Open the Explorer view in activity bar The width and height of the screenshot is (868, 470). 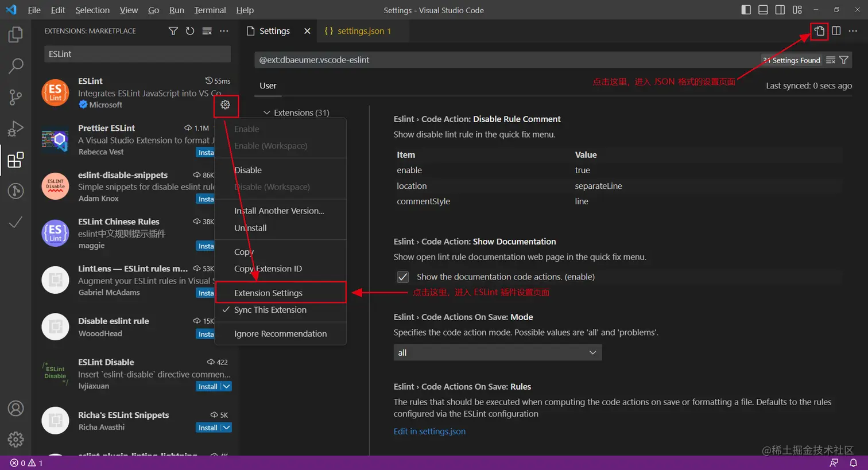coord(15,34)
